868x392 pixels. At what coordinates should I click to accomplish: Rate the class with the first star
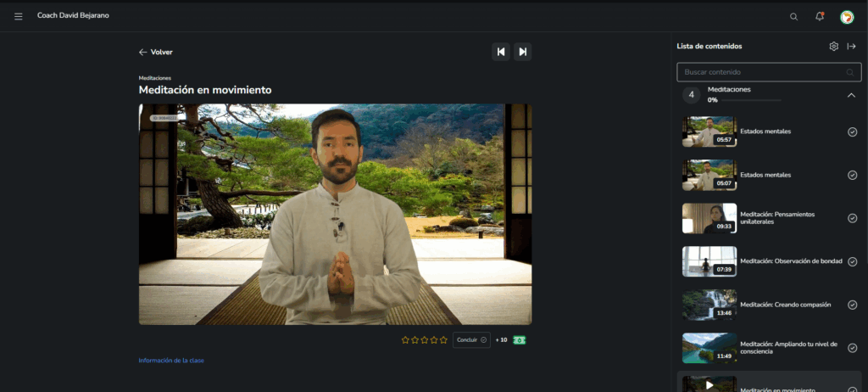[x=405, y=340]
